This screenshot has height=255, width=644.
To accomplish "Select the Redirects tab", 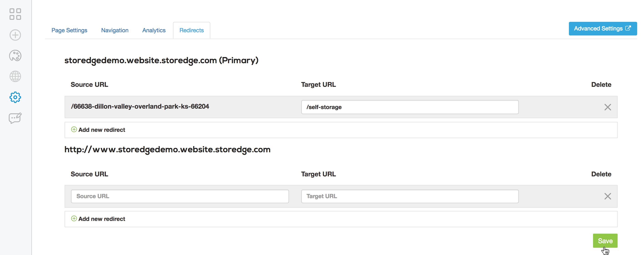I will click(192, 30).
